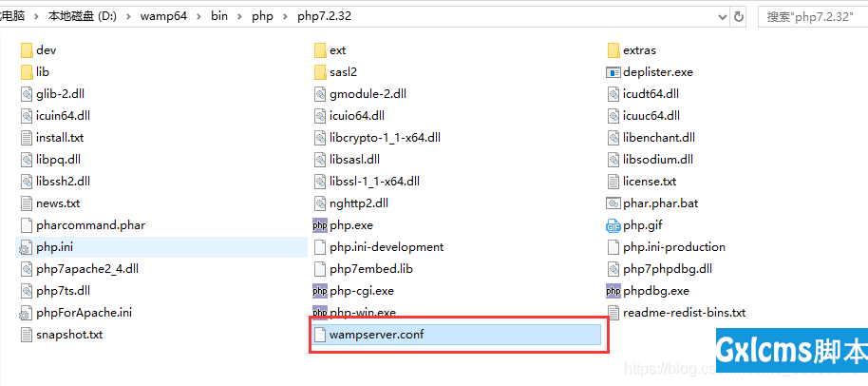Click the deplister.exe application icon

click(613, 72)
